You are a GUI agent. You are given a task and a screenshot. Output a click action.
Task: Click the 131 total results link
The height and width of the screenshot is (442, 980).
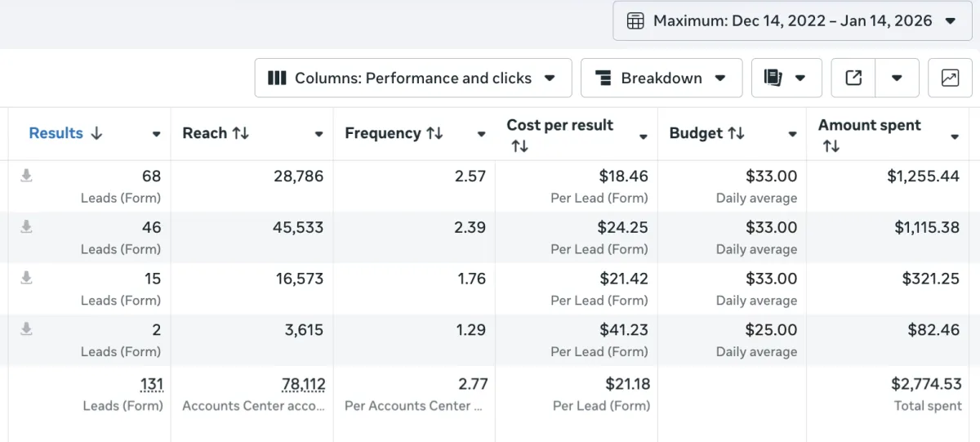point(151,384)
